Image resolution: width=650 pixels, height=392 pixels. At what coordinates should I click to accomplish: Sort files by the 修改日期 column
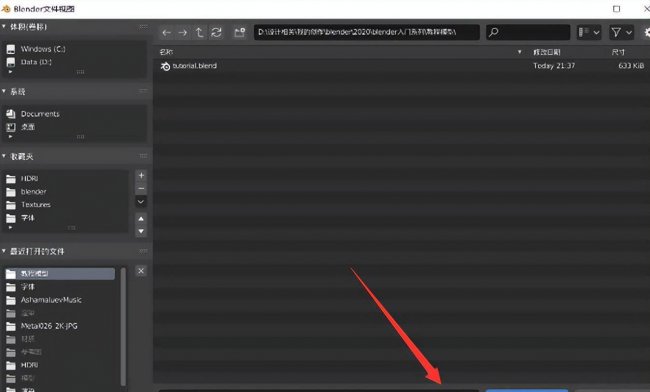(547, 52)
